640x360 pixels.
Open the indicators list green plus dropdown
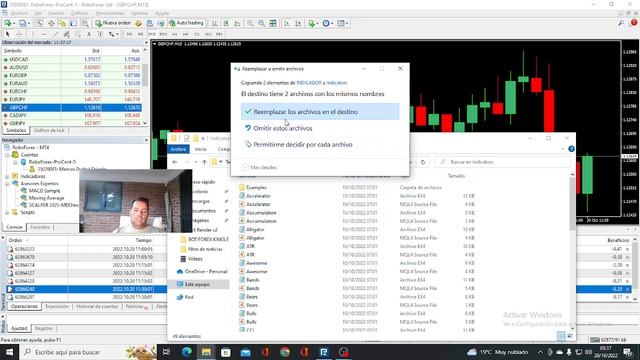pyautogui.click(x=313, y=23)
